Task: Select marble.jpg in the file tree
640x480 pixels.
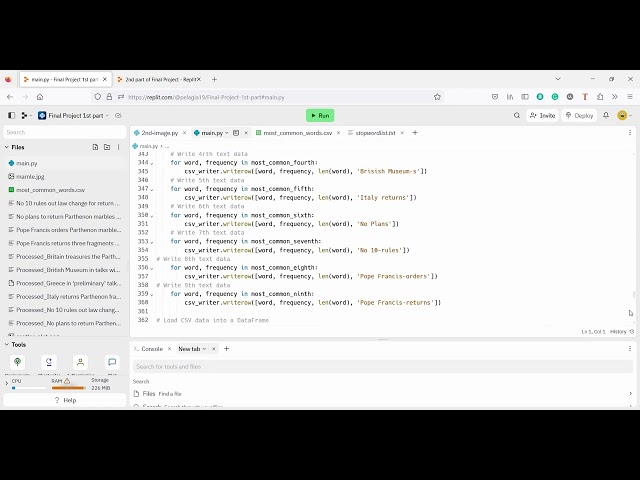Action: click(x=64, y=177)
